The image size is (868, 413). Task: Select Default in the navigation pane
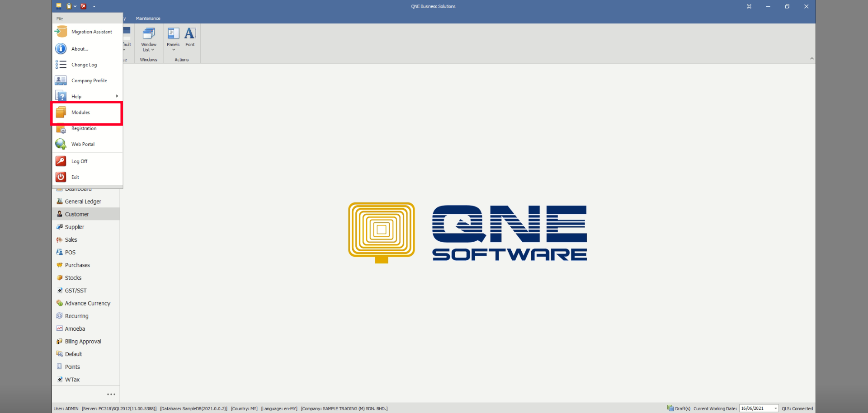pos(86,354)
